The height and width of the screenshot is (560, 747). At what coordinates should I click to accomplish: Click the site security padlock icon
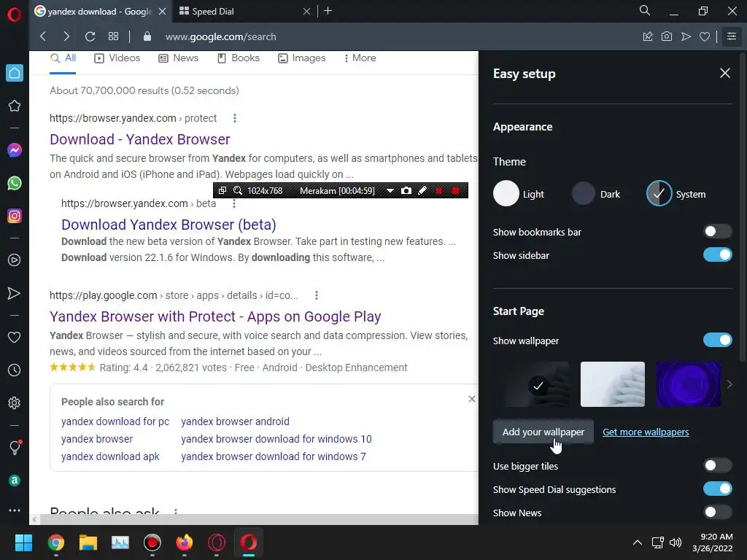pos(147,36)
